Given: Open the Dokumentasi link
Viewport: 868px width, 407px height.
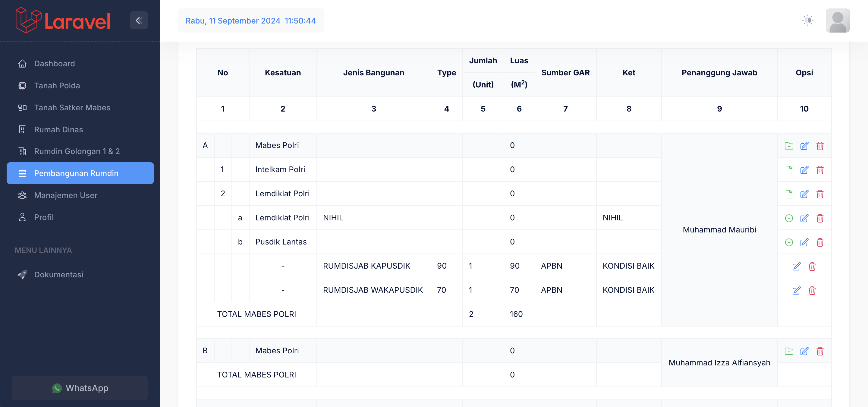Looking at the screenshot, I should coord(58,275).
